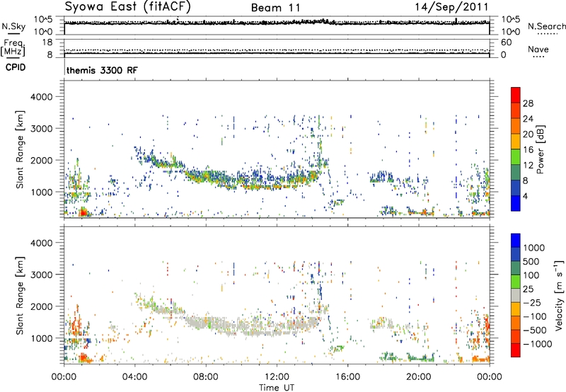Screen dimensions: 566x392
Task: Click the '-1000' value on Velocity colorbar
Action: point(538,344)
